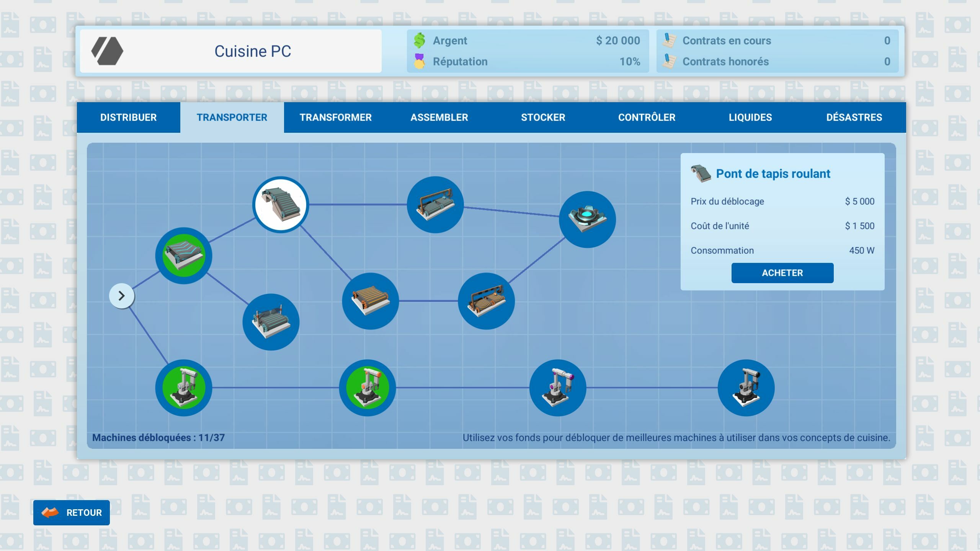The width and height of the screenshot is (980, 551).
Task: Click Machines débloquées : 11/37 counter
Action: (x=158, y=437)
